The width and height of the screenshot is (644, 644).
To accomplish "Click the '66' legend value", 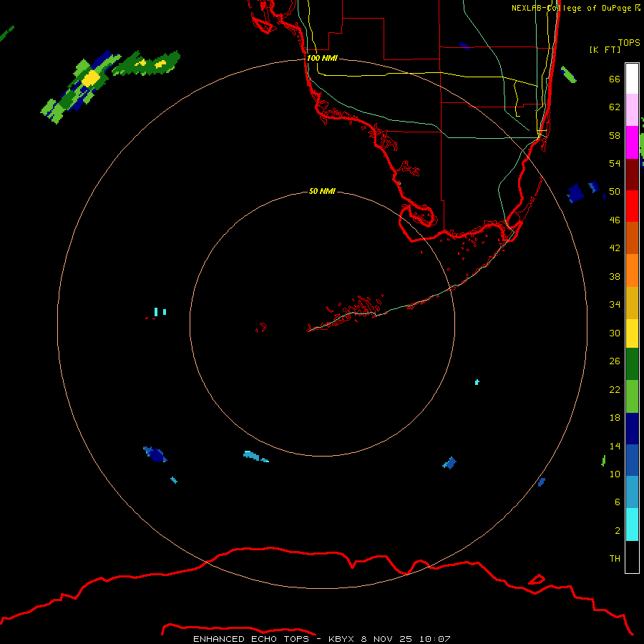I will 615,79.
